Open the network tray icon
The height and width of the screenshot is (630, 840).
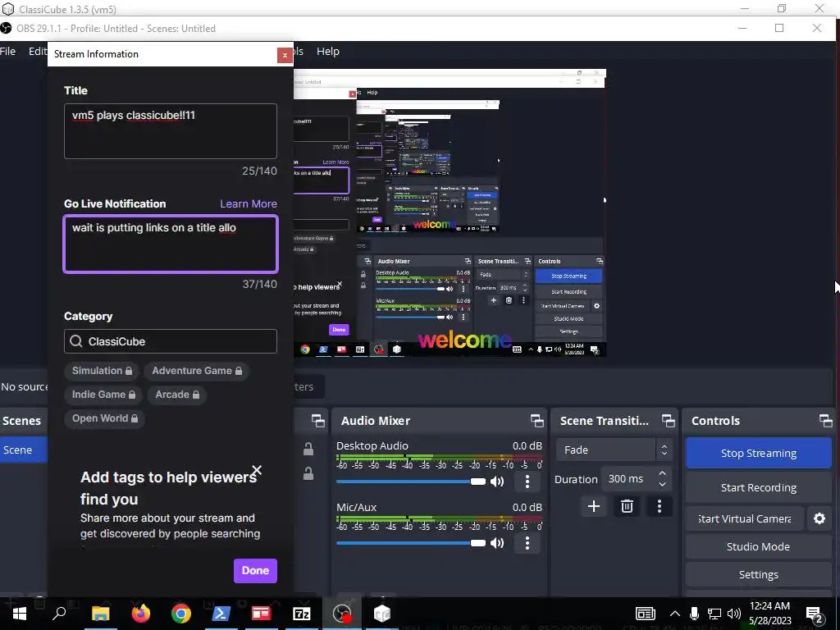714,614
